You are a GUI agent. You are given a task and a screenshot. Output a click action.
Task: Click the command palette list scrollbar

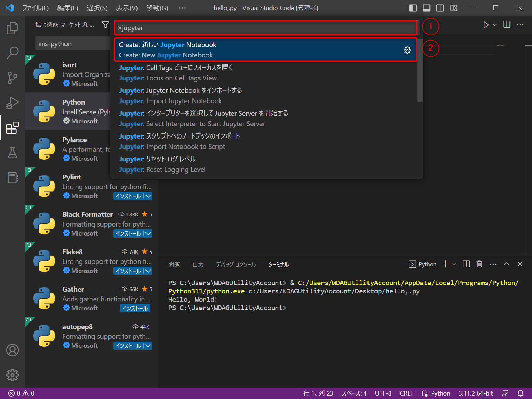pyautogui.click(x=420, y=70)
